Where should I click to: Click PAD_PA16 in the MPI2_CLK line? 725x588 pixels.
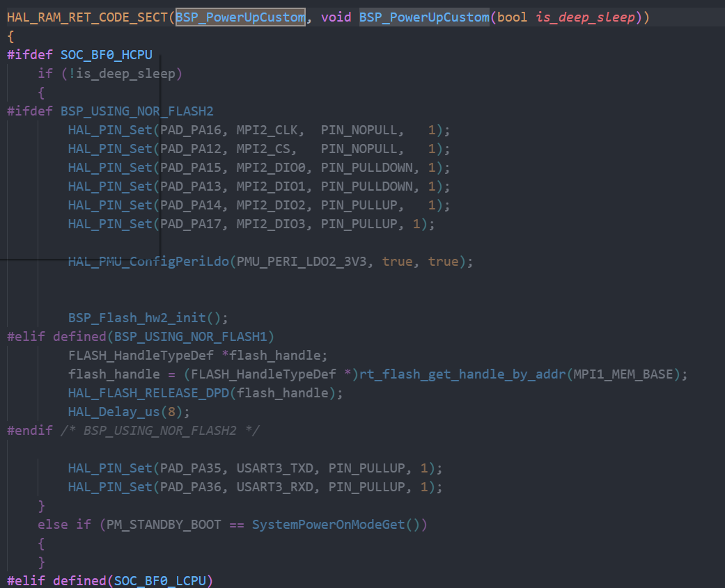coord(191,130)
